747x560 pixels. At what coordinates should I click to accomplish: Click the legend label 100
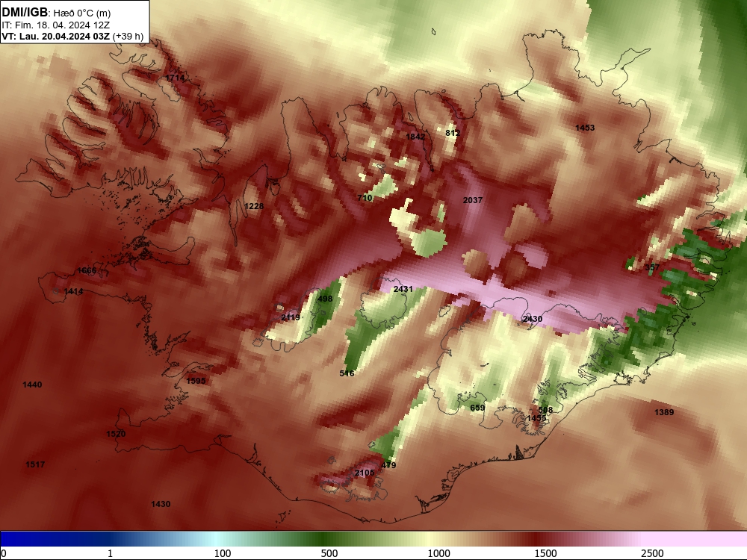223,553
